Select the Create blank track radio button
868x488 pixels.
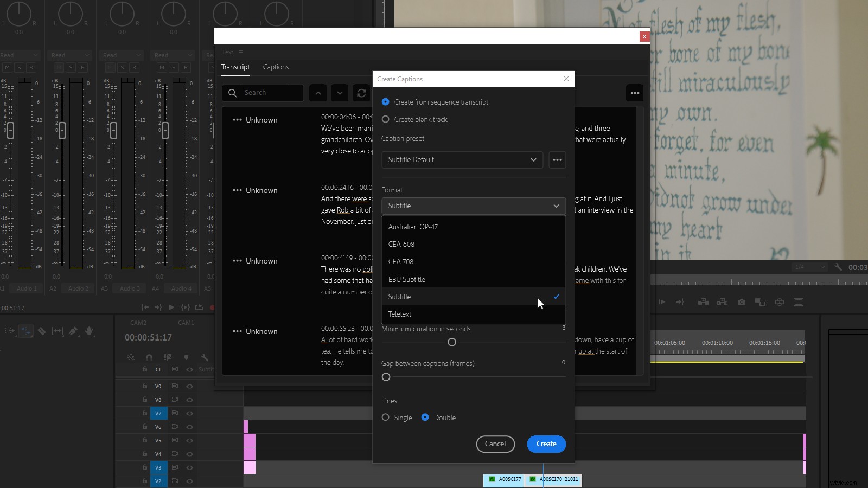point(385,119)
